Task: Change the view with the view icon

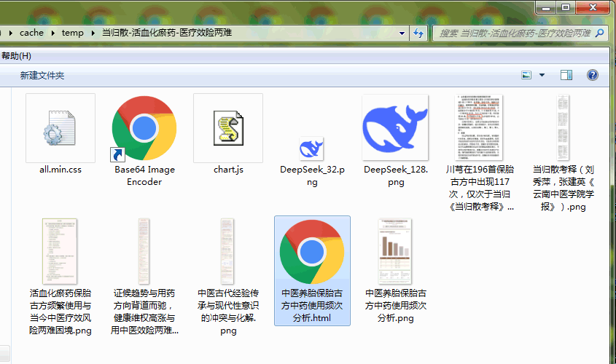Action: click(526, 75)
